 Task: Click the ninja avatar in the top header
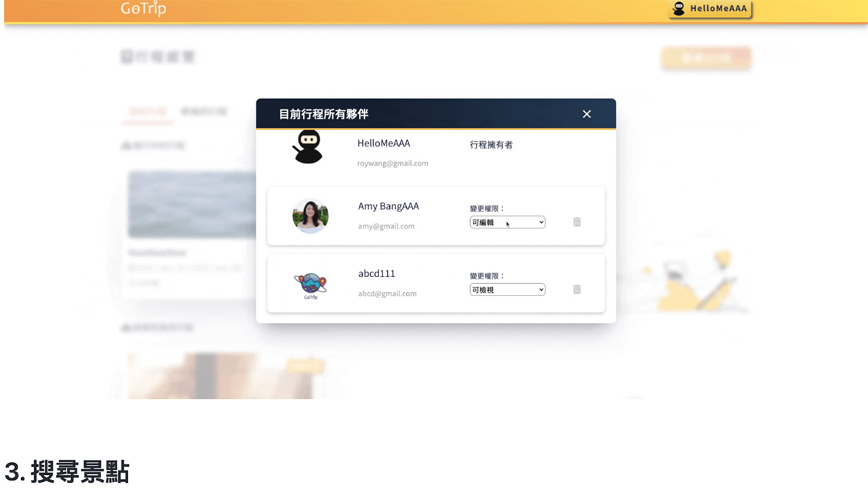[x=679, y=9]
